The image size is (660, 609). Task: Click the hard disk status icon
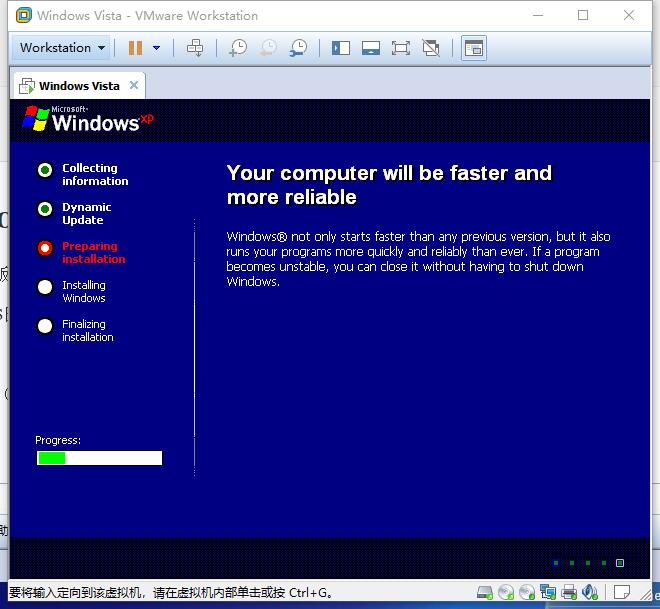[x=485, y=593]
